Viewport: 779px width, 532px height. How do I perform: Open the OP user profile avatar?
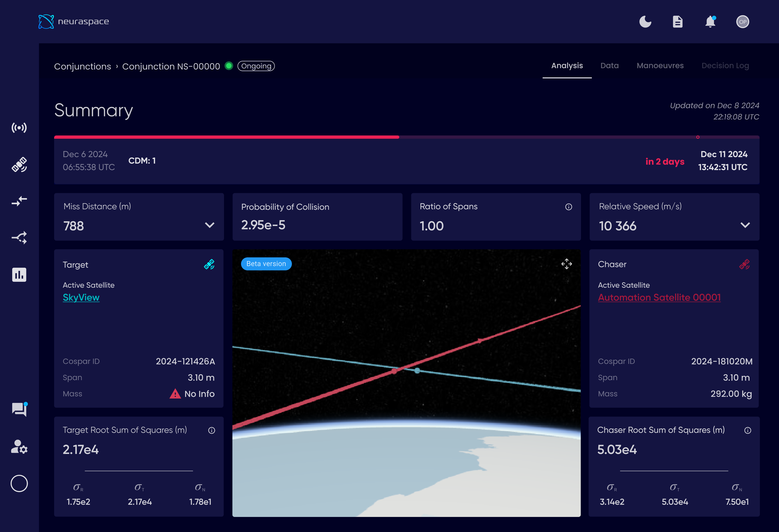(742, 22)
